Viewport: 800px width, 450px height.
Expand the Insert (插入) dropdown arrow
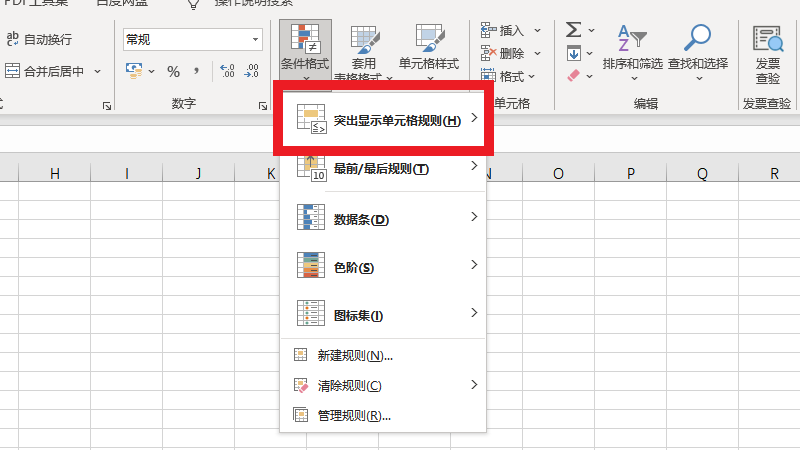point(538,31)
